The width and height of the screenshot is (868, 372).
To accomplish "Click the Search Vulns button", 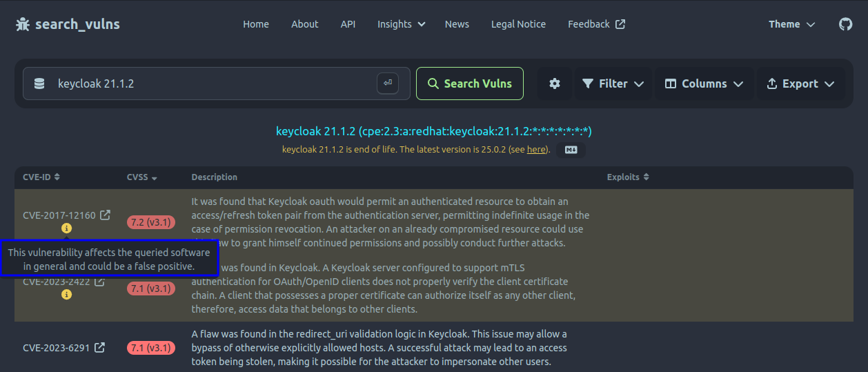I will [x=470, y=84].
